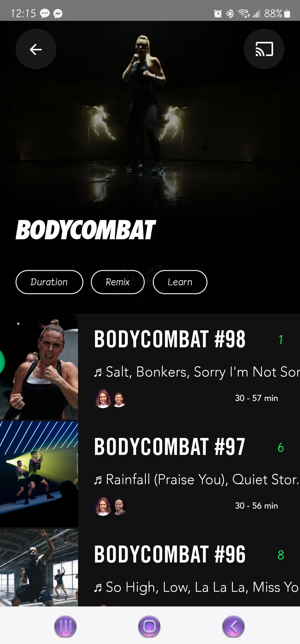Open the cast to screen icon
Image resolution: width=300 pixels, height=644 pixels.
click(264, 49)
